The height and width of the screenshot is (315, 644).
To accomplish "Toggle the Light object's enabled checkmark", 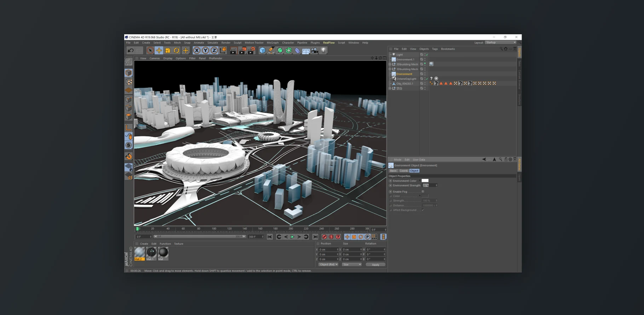I will (427, 54).
